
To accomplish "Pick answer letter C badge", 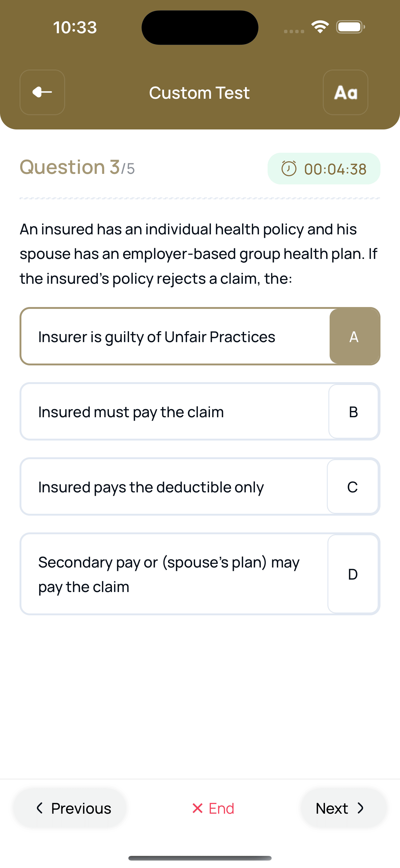I will coord(353,486).
